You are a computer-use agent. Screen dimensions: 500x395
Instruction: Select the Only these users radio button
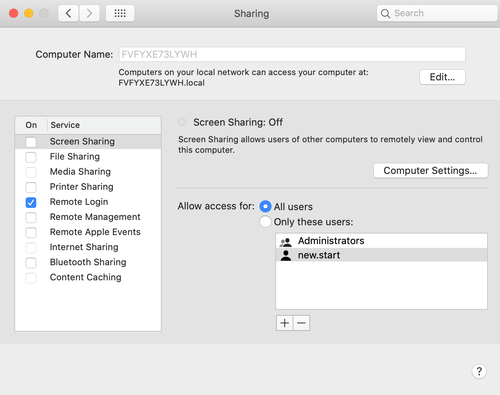(265, 222)
